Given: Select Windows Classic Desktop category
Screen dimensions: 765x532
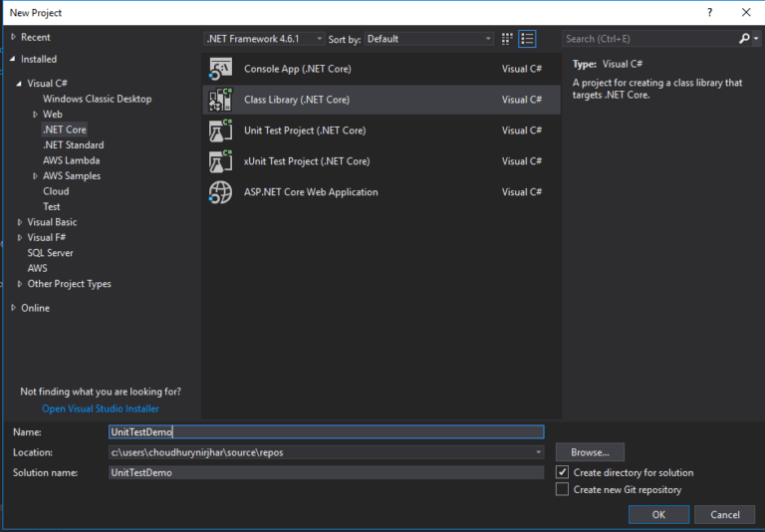Looking at the screenshot, I should click(97, 99).
